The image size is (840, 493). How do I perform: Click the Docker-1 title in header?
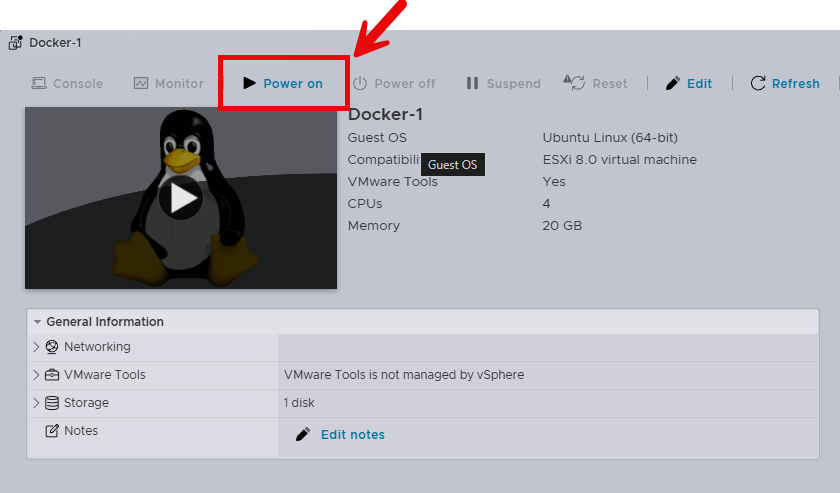tap(55, 43)
